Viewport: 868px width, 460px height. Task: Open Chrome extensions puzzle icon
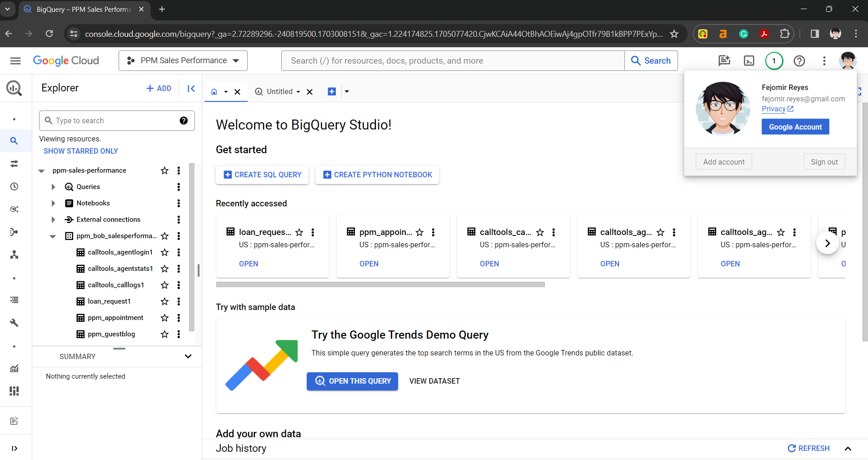(x=784, y=34)
